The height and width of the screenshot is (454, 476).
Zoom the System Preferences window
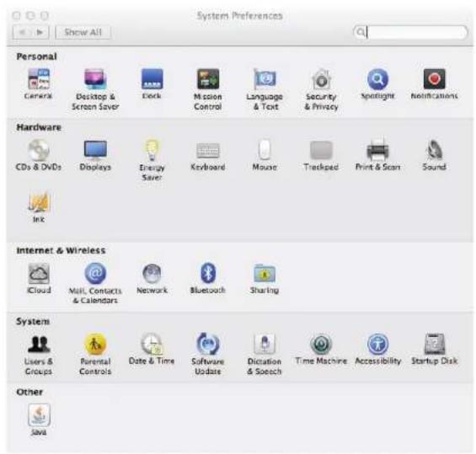pos(45,15)
